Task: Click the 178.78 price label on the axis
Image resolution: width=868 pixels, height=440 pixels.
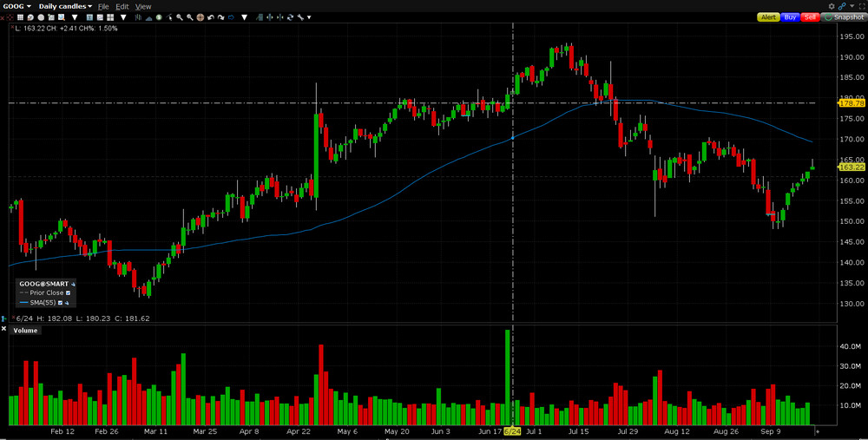Action: pos(852,103)
